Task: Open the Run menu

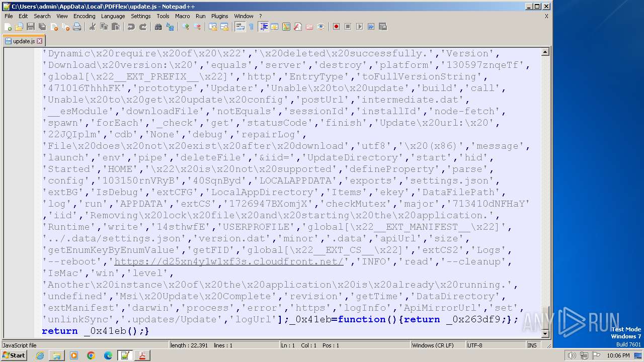Action: point(201,16)
